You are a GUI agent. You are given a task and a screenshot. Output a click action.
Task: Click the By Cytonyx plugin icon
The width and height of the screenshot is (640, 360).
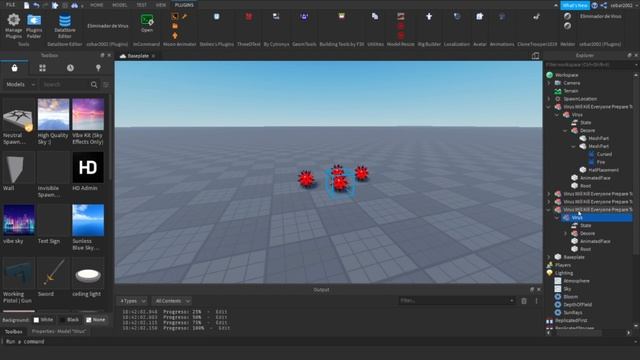pyautogui.click(x=276, y=17)
